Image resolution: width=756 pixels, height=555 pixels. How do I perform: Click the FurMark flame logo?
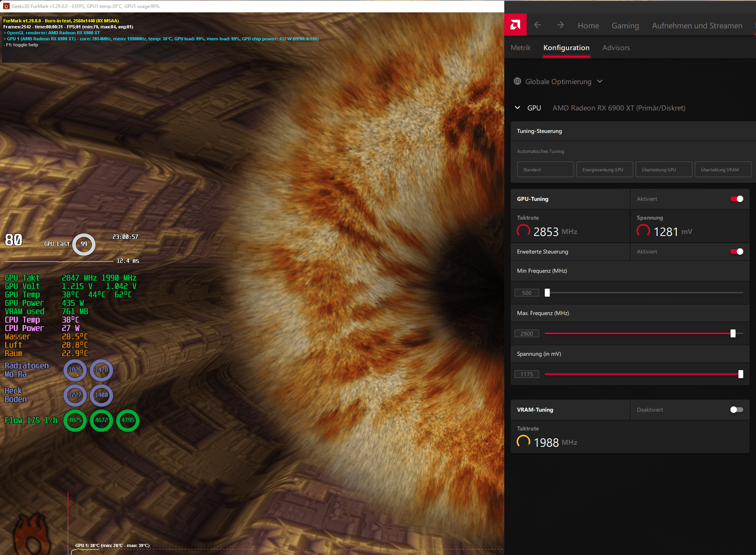pos(32,534)
